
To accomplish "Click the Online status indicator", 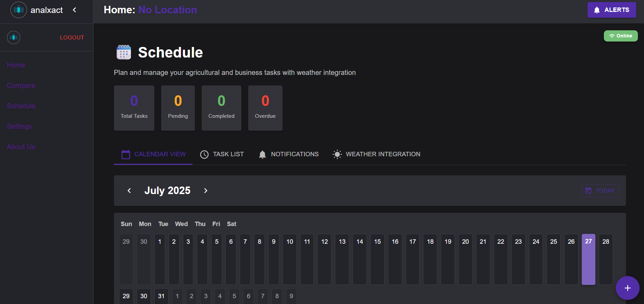I will point(621,36).
